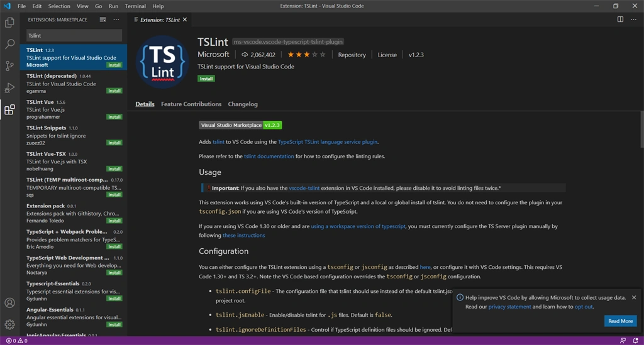Open the tslint link after Adds
Image resolution: width=644 pixels, height=345 pixels.
(218, 142)
